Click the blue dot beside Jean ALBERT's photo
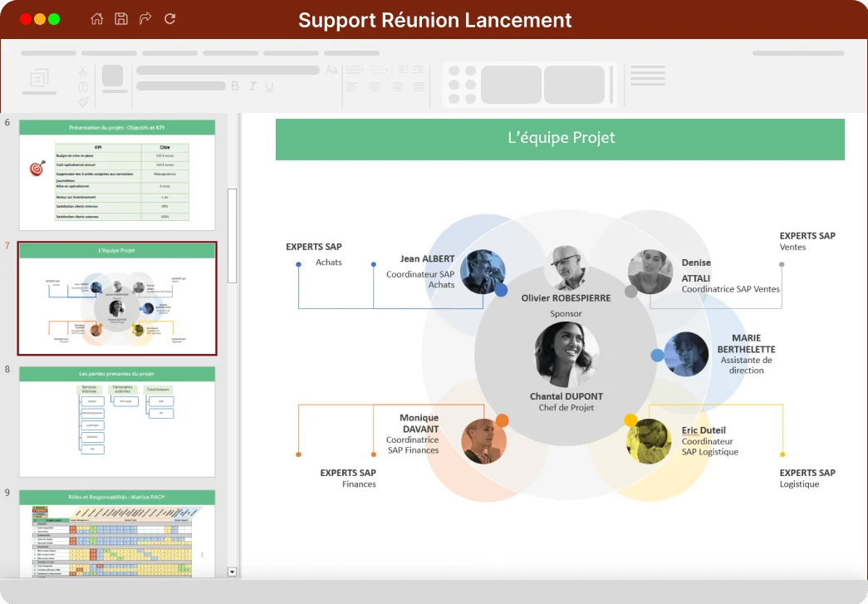Viewport: 868px width, 604px height. (501, 290)
